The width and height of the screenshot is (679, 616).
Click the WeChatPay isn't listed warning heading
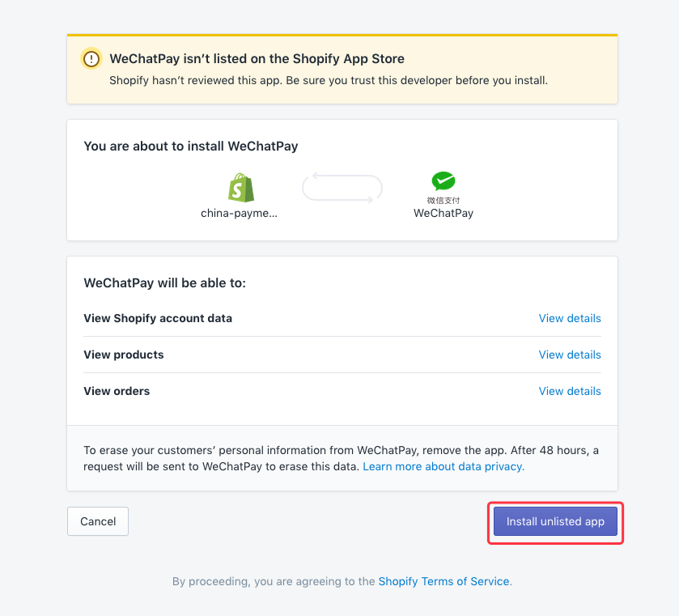click(256, 58)
